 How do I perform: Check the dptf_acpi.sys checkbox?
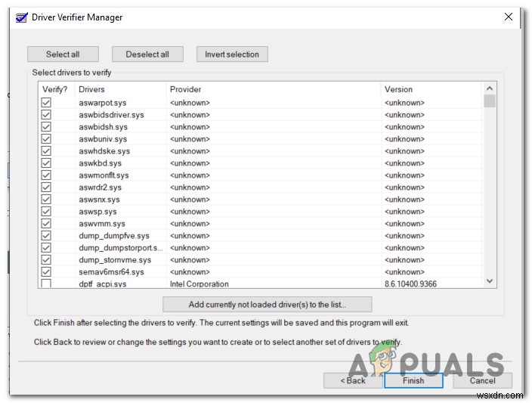click(46, 284)
